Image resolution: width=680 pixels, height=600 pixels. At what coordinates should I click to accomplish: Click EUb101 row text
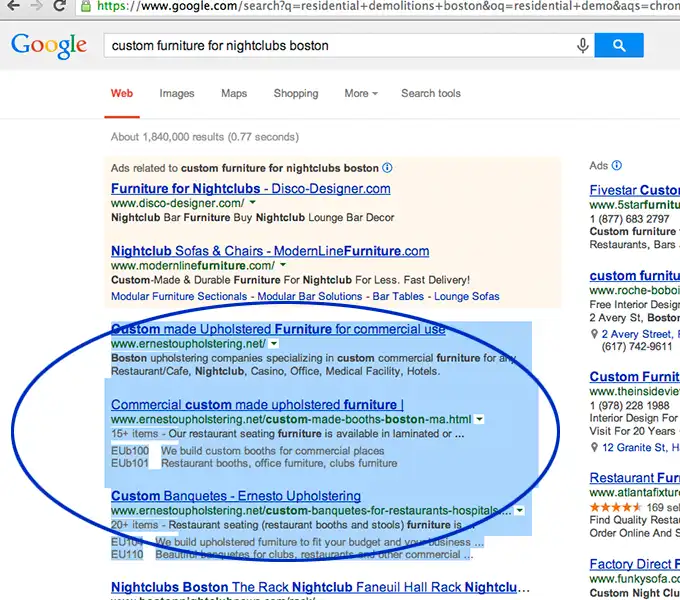tap(254, 463)
